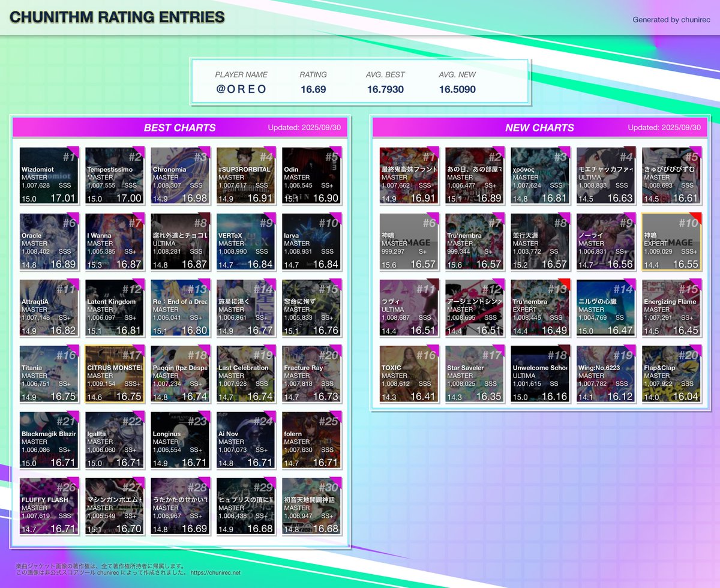This screenshot has width=720, height=588.
Task: Open the 黎命に殉ず chart card
Action: (x=311, y=308)
